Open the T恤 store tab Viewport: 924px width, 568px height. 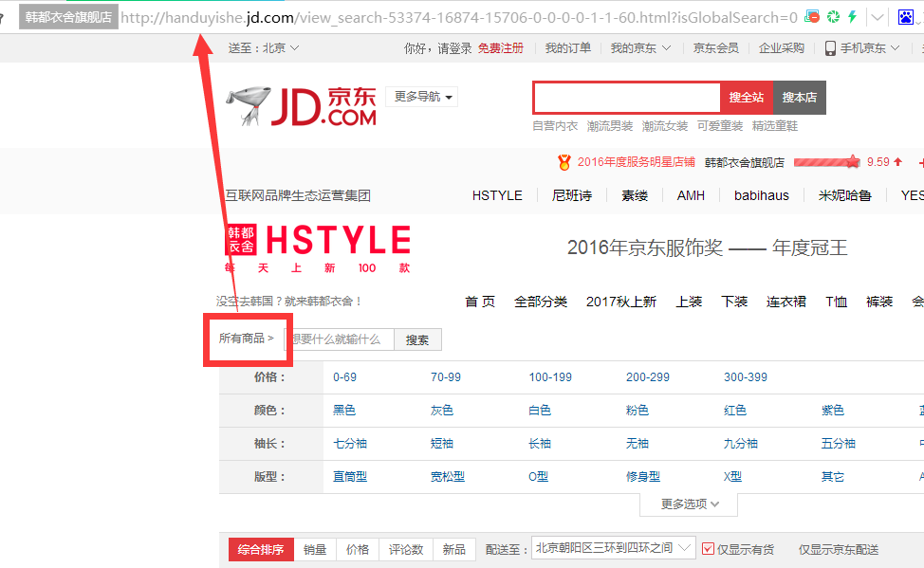[836, 302]
